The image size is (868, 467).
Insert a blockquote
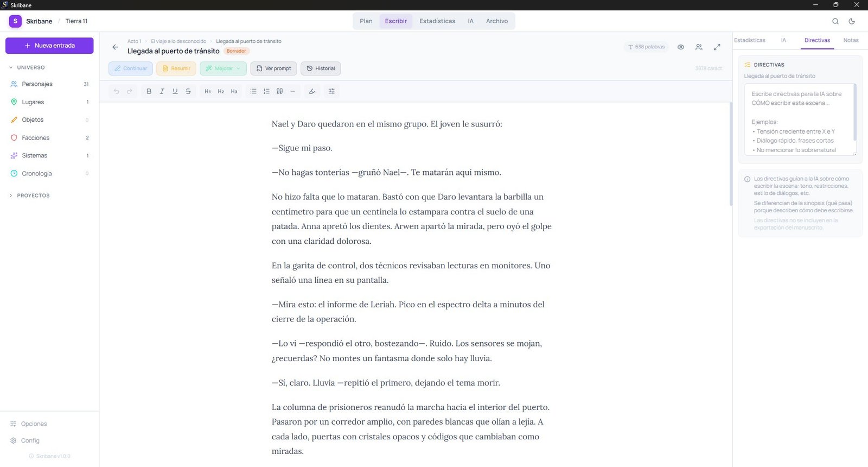coord(279,91)
